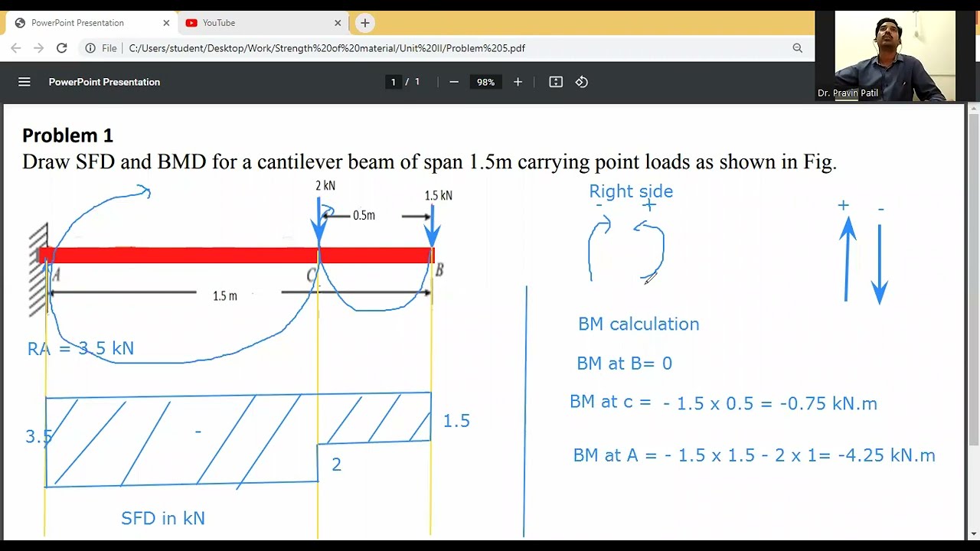
Task: Toggle the PDF sidebar hamburger menu
Action: click(24, 82)
